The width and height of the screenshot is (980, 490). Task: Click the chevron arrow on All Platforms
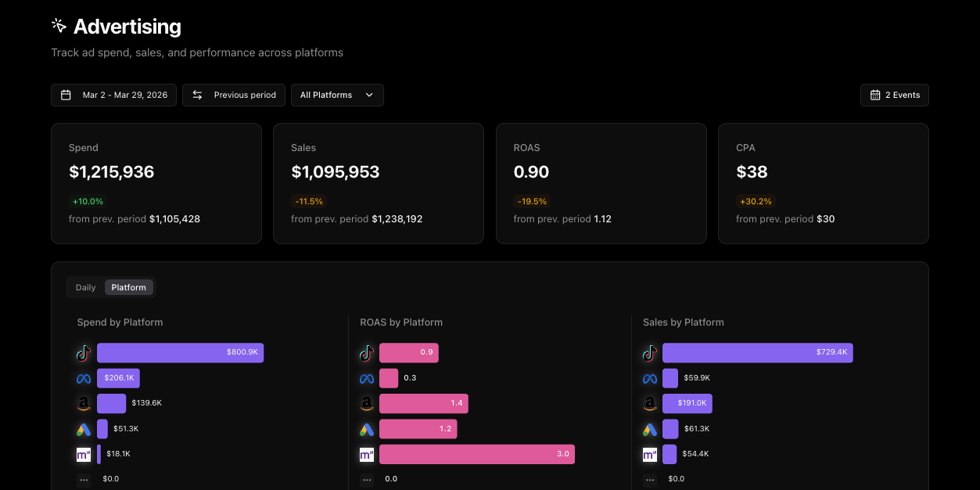pyautogui.click(x=369, y=95)
